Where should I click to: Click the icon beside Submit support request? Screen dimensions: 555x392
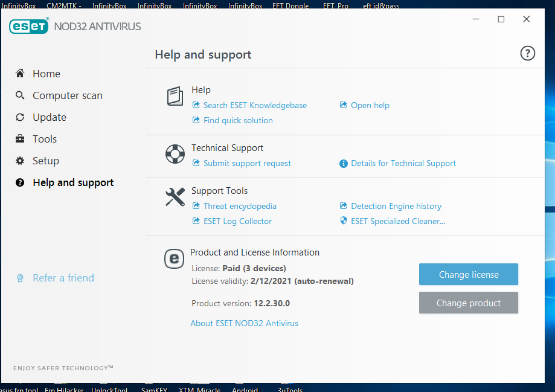(x=196, y=163)
